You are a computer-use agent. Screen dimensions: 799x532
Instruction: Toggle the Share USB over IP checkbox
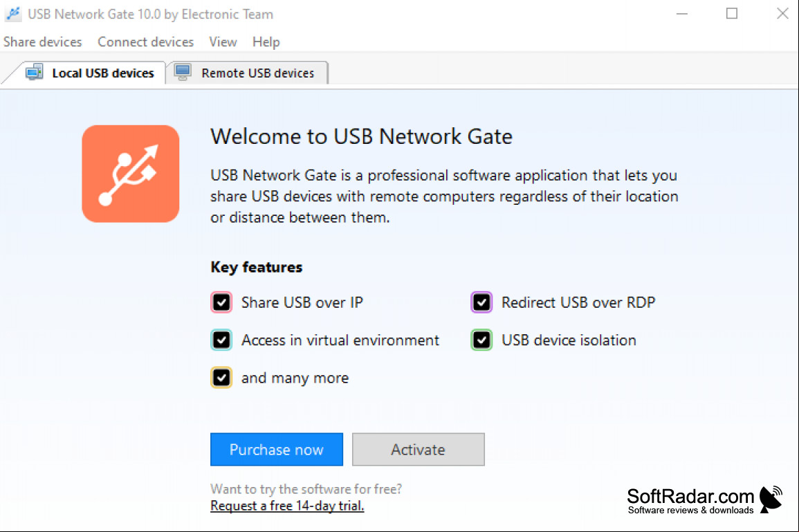click(221, 302)
